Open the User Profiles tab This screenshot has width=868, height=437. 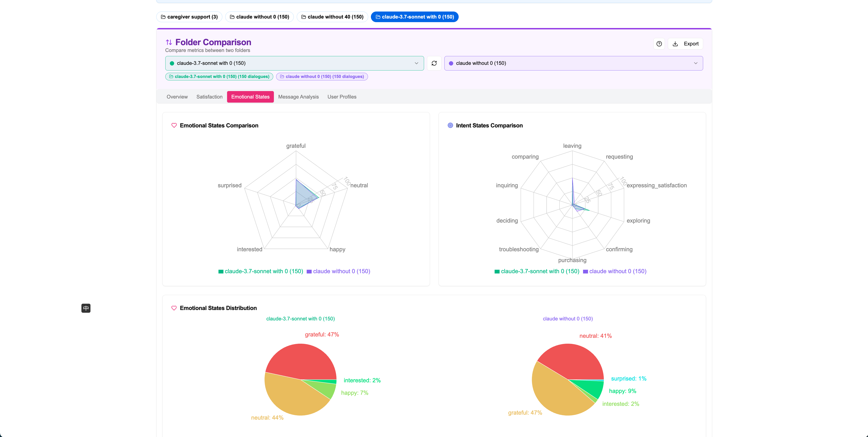[x=342, y=97]
